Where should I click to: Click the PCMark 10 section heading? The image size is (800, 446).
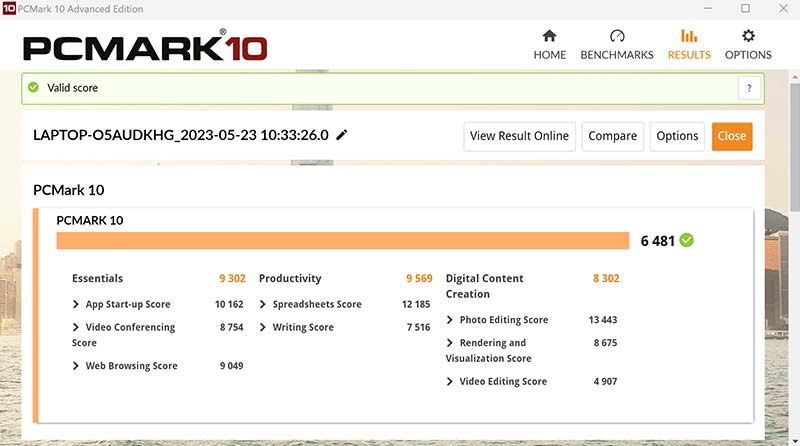tap(69, 190)
